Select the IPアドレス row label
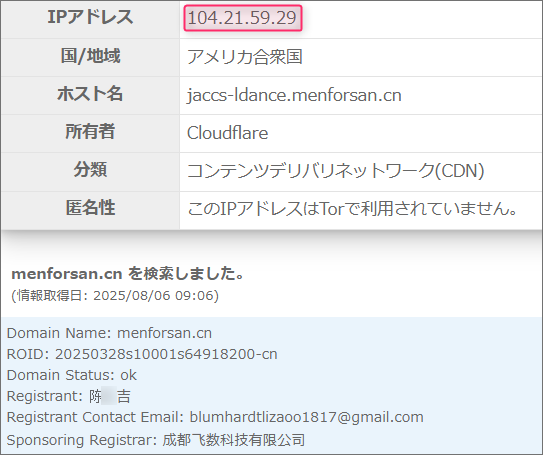Viewport: 543px width, 455px height. (x=90, y=17)
